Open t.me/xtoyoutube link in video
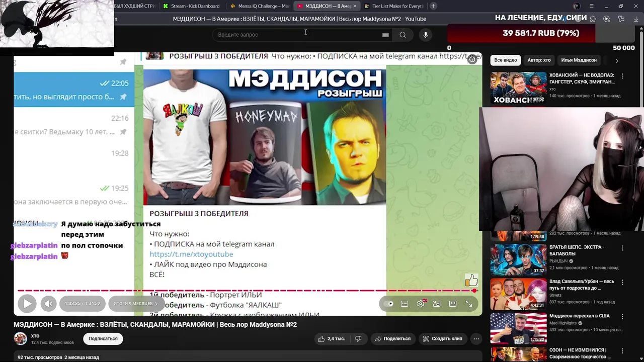This screenshot has width=644, height=362. 191,254
